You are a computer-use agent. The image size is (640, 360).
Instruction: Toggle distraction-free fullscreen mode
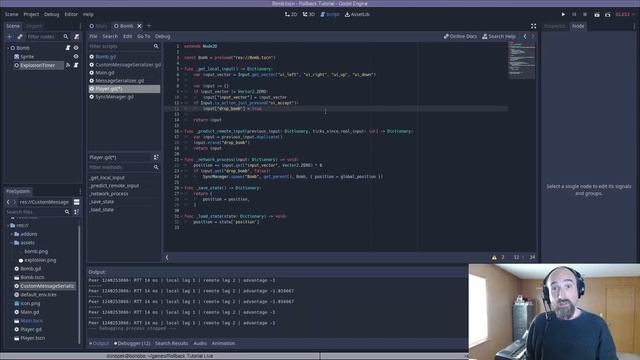click(533, 26)
